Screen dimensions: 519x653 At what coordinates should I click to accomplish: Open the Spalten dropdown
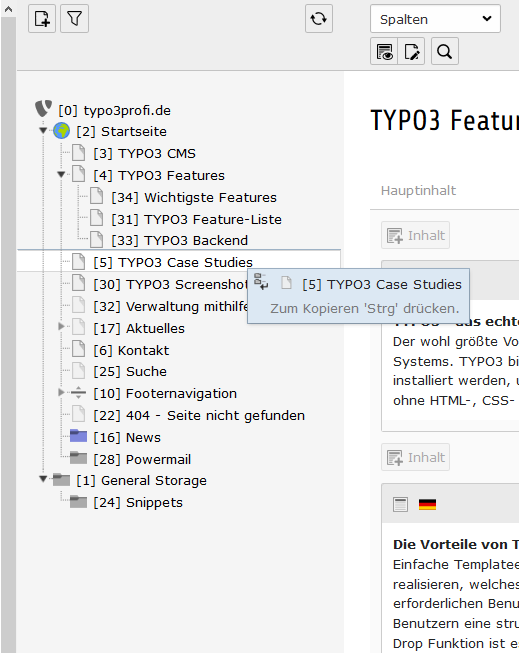pyautogui.click(x=435, y=19)
